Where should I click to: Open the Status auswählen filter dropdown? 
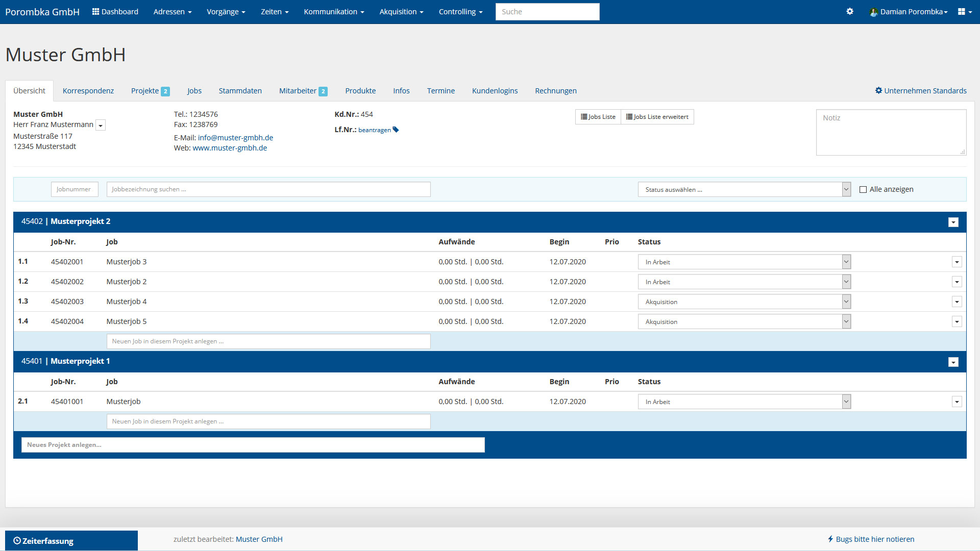744,189
